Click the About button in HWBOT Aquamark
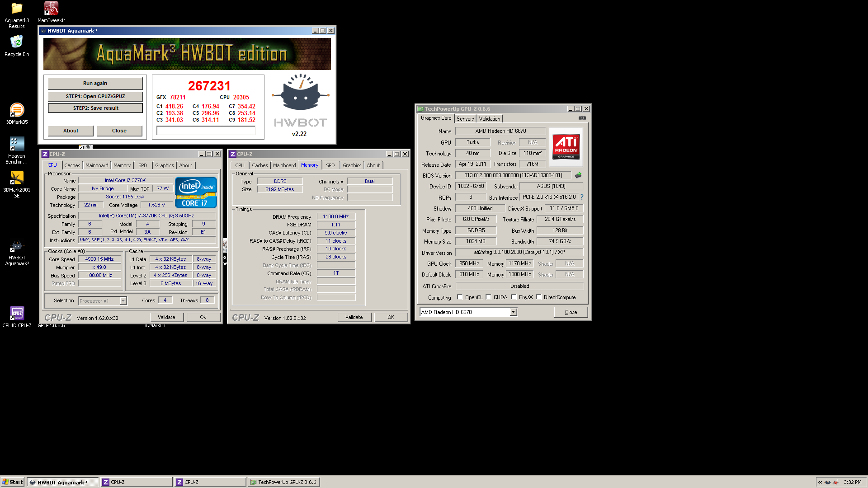Image resolution: width=868 pixels, height=488 pixels. [71, 131]
